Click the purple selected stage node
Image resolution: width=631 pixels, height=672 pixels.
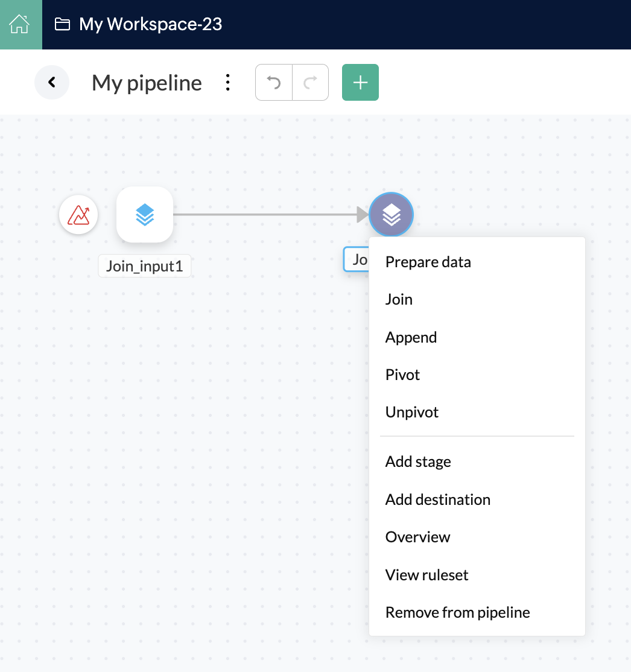(391, 214)
